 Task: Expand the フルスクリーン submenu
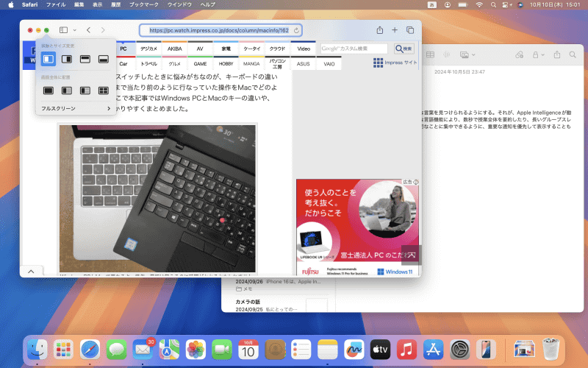(x=76, y=108)
